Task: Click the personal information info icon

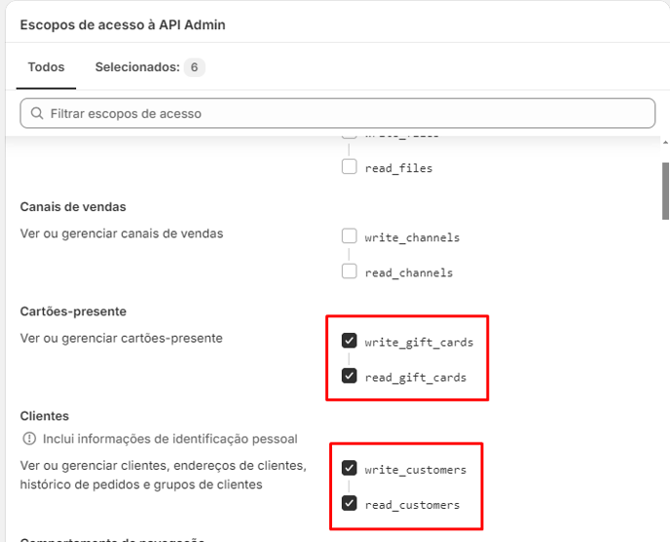Action: coord(28,439)
